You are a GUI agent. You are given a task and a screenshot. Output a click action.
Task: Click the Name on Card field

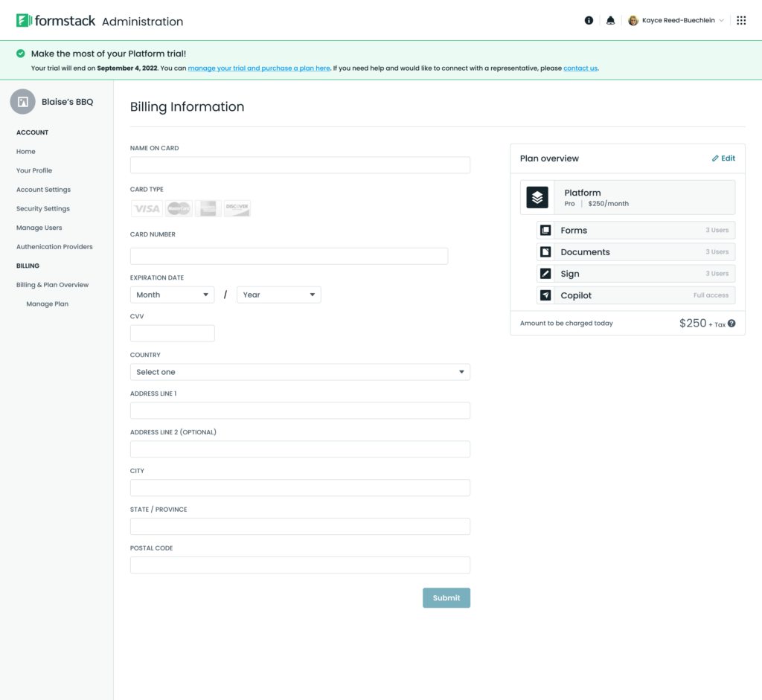(x=300, y=165)
